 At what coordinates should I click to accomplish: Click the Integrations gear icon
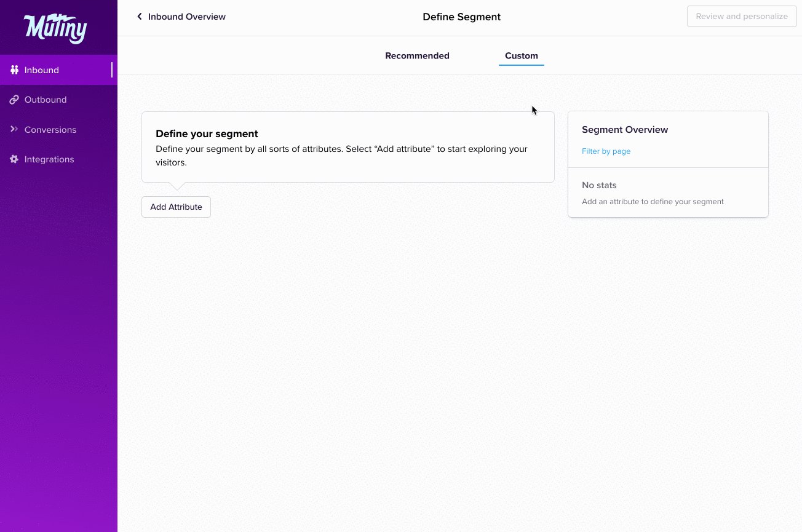tap(14, 159)
